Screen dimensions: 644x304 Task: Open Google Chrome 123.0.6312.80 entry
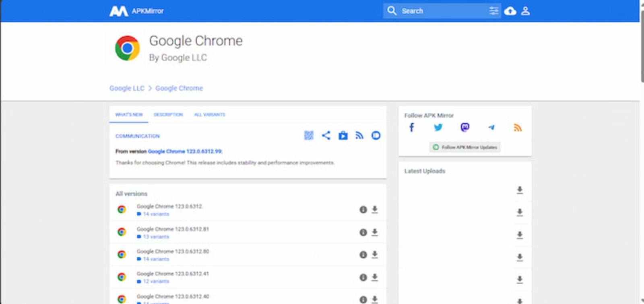click(173, 251)
